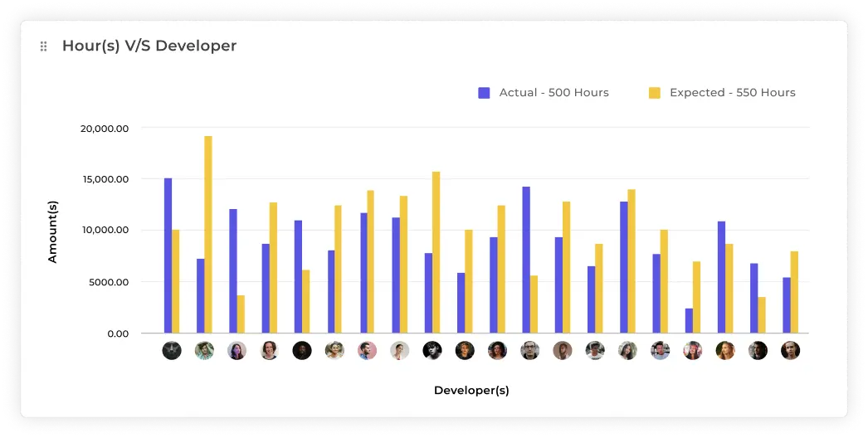Screen dimensions: 868x438
Task: Click the Developer(s) x-axis label
Action: pos(471,390)
